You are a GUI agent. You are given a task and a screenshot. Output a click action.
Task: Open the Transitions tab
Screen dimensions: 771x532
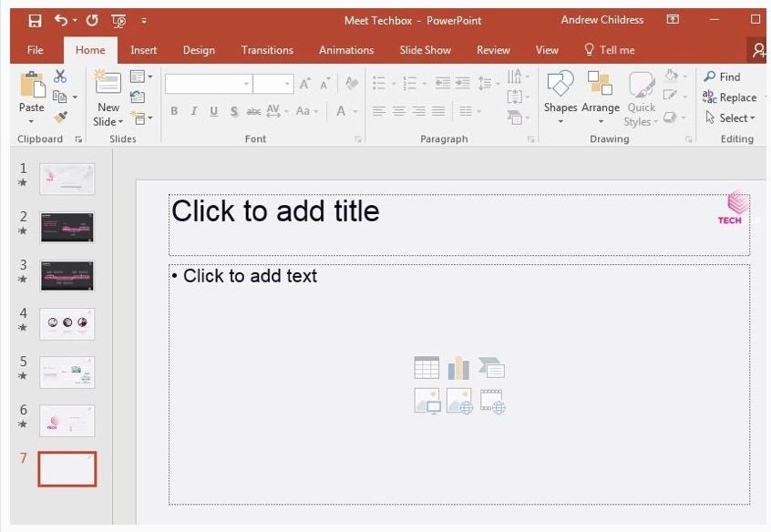tap(267, 50)
